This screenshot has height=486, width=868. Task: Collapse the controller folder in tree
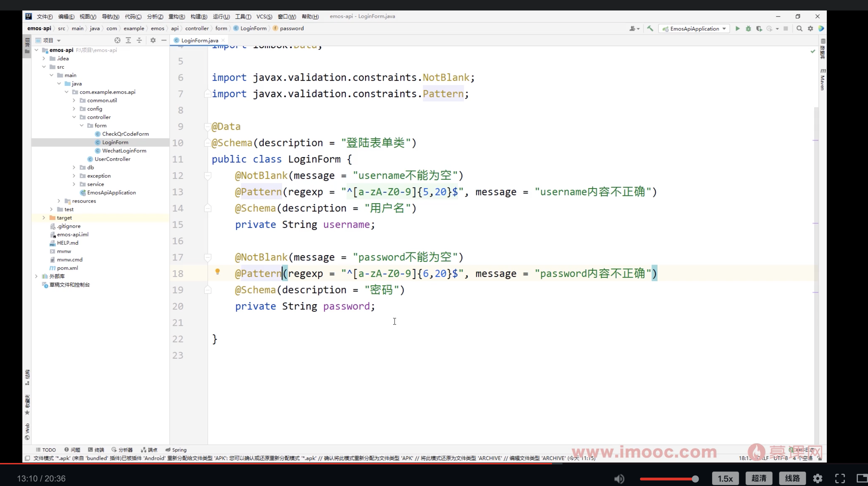click(x=74, y=117)
